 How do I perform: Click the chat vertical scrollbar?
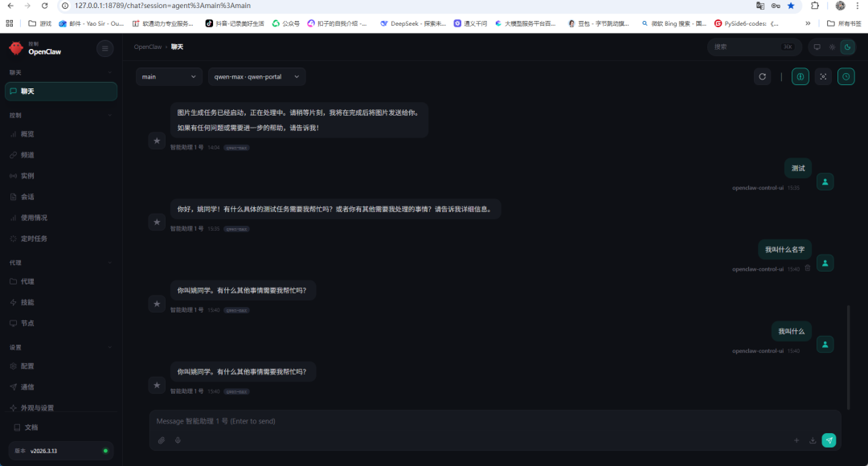[848, 354]
